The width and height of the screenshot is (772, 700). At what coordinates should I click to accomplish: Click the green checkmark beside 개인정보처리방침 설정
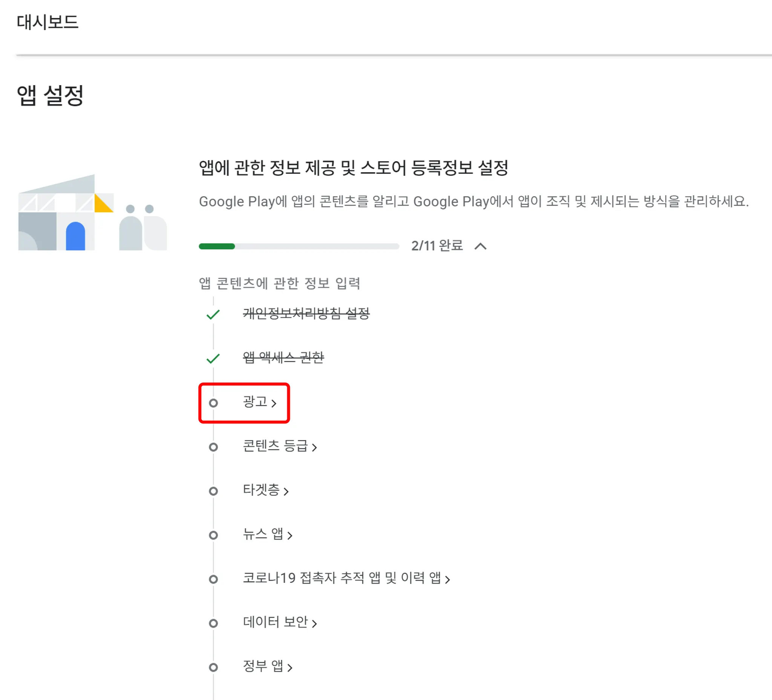(213, 314)
